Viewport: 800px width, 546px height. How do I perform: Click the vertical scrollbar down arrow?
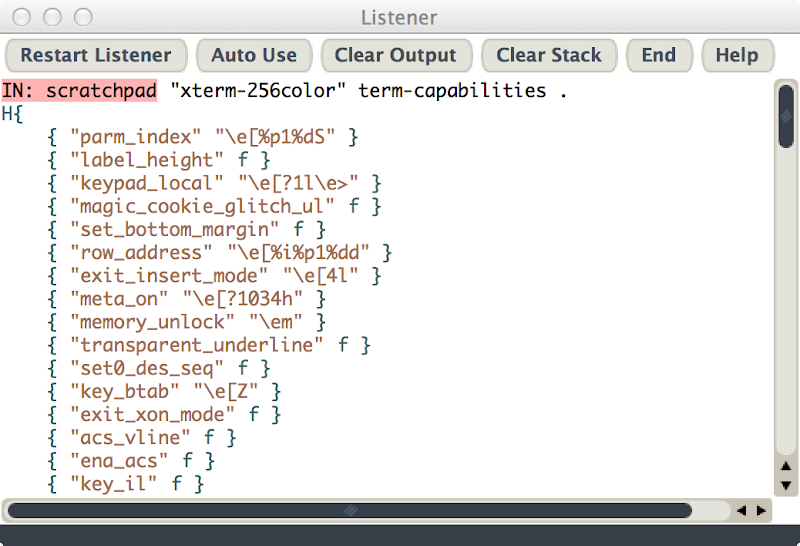(786, 485)
